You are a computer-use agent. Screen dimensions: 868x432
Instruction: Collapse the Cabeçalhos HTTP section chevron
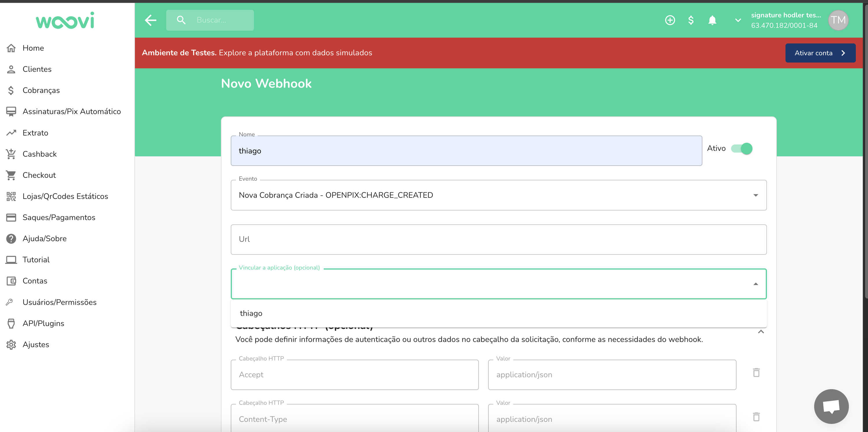[761, 332]
